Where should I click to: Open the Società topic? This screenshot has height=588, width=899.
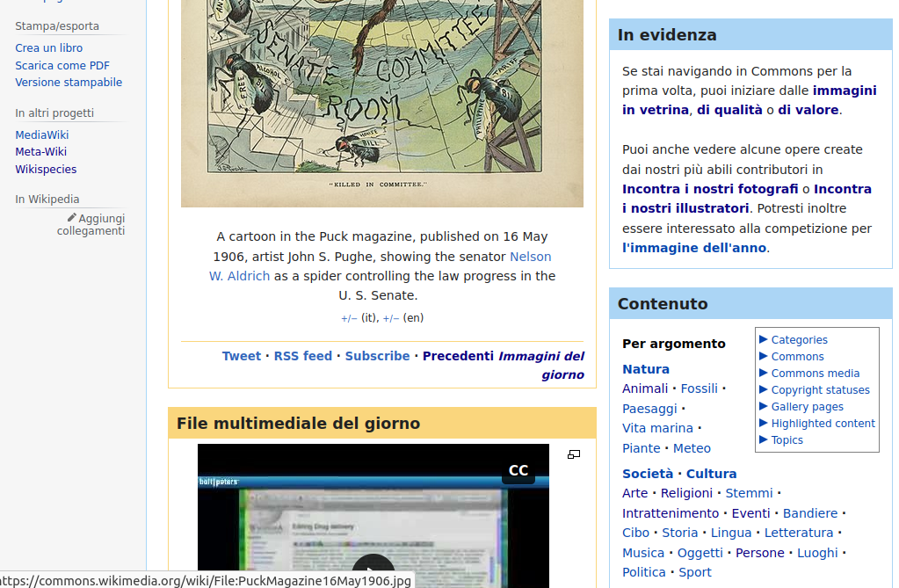click(x=648, y=473)
